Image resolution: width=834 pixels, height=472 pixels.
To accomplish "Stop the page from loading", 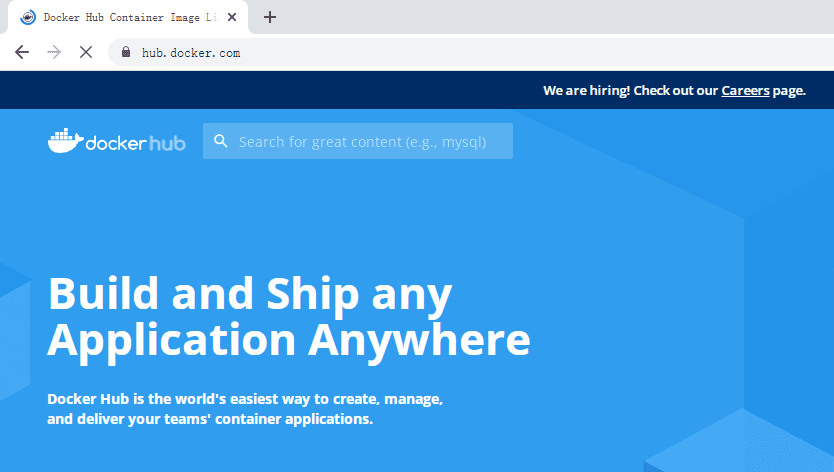I will coord(86,52).
